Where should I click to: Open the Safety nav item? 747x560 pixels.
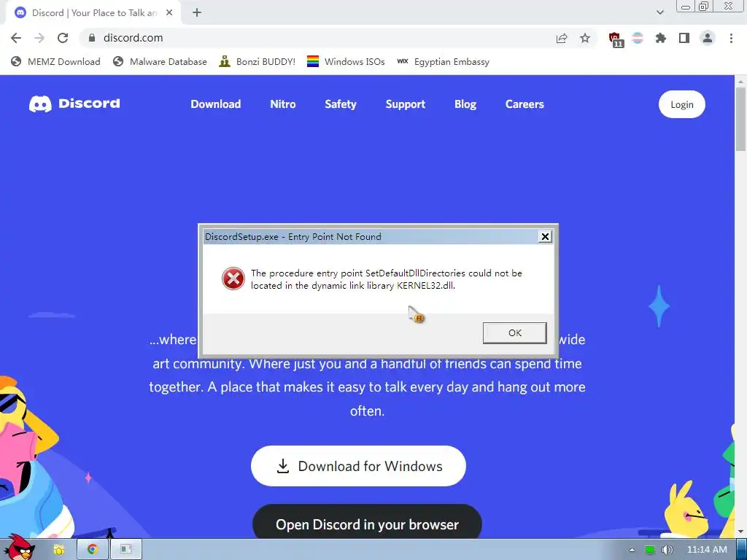click(341, 104)
